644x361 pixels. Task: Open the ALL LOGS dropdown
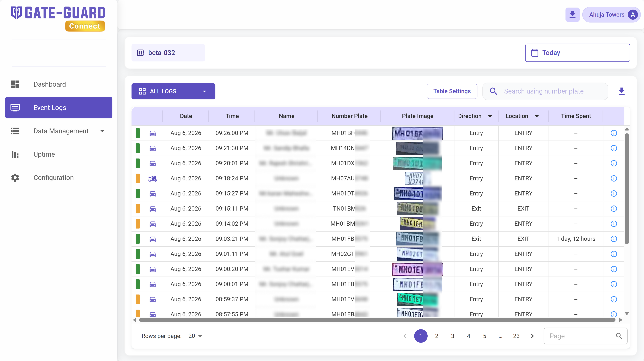pos(173,91)
